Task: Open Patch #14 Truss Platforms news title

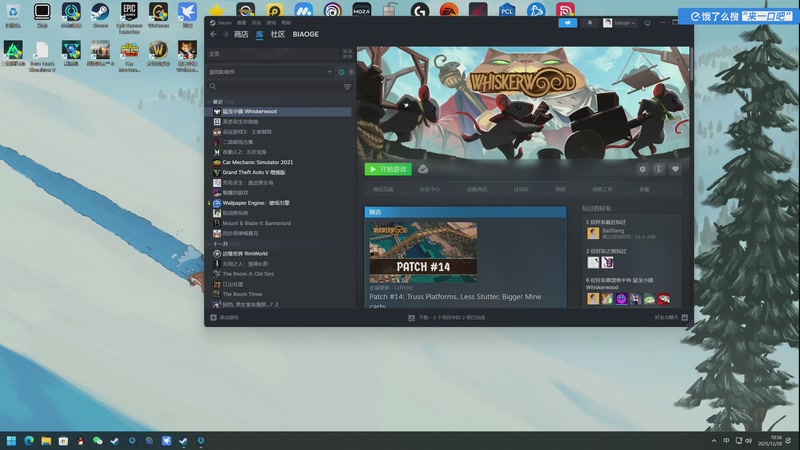Action: click(x=455, y=301)
